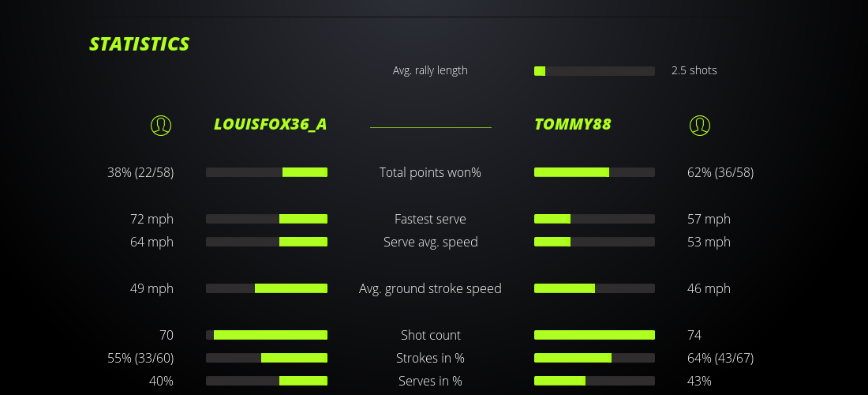Click TOMMY88's 53 mph serve average bar
The height and width of the screenshot is (395, 868).
pos(594,242)
